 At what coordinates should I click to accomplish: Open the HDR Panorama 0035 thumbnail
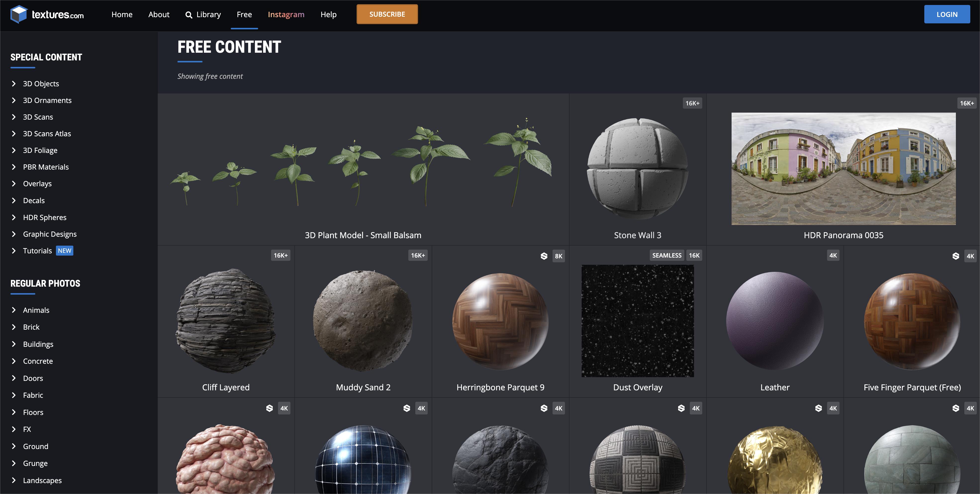(843, 169)
